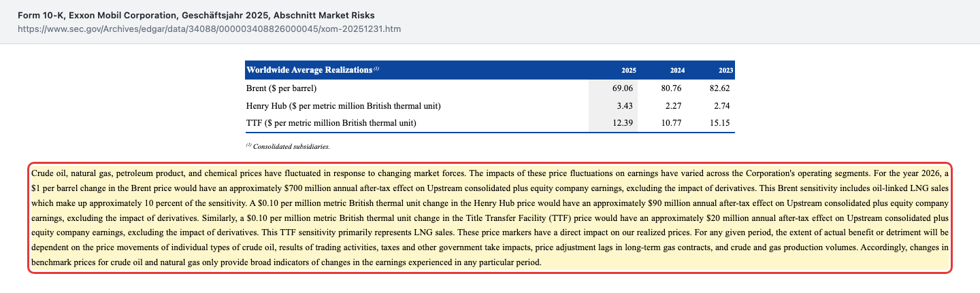Click the 80.76 Brent value for 2024
The height and width of the screenshot is (293, 980).
click(x=671, y=88)
